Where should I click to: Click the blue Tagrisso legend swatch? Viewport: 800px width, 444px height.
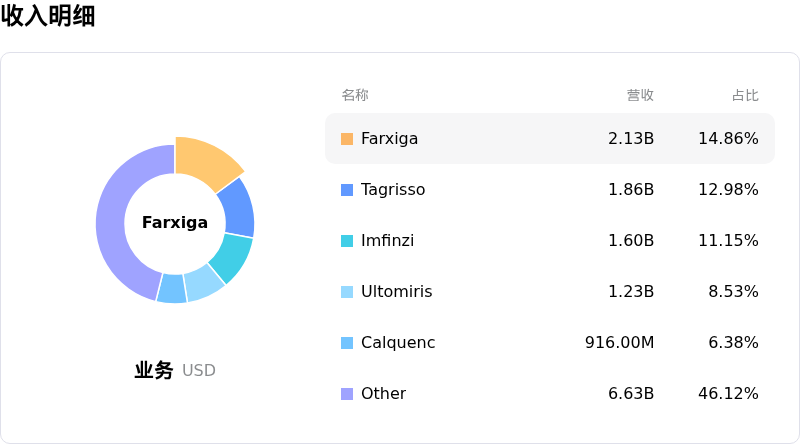click(x=347, y=190)
